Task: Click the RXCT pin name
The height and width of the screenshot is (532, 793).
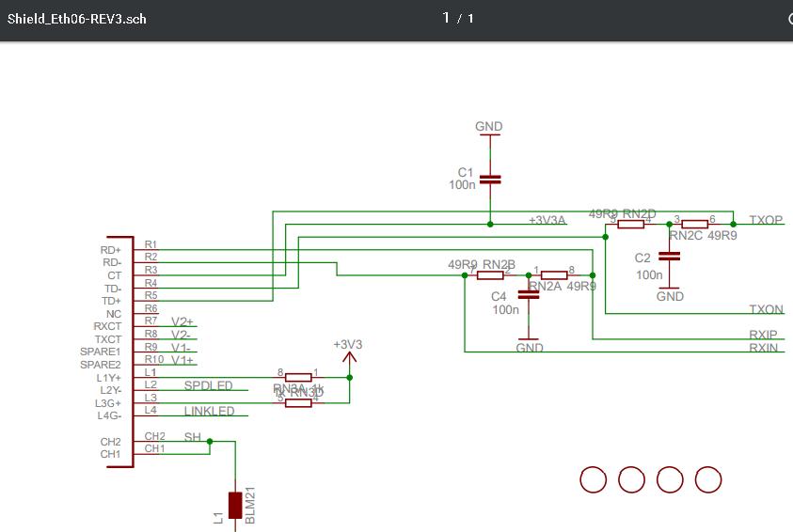Action: pos(108,326)
